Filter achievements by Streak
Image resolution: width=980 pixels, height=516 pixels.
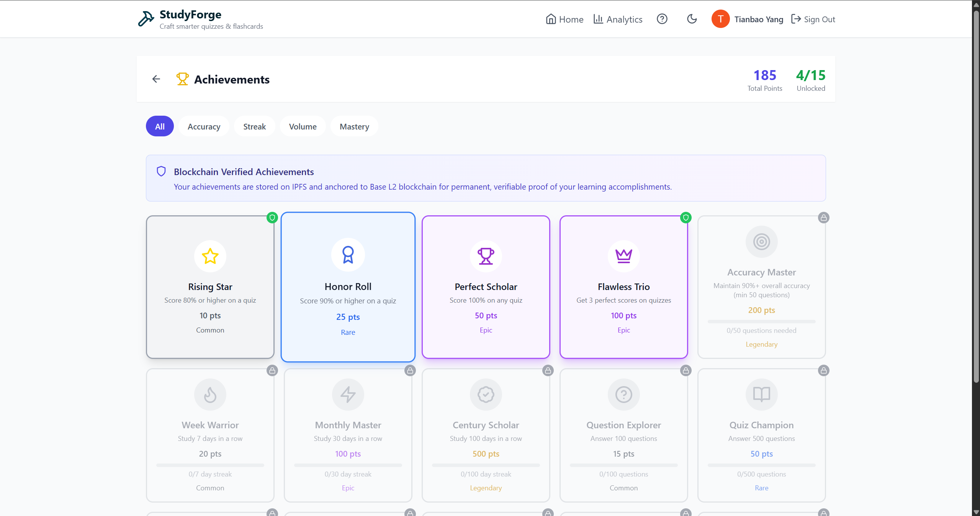pyautogui.click(x=254, y=126)
